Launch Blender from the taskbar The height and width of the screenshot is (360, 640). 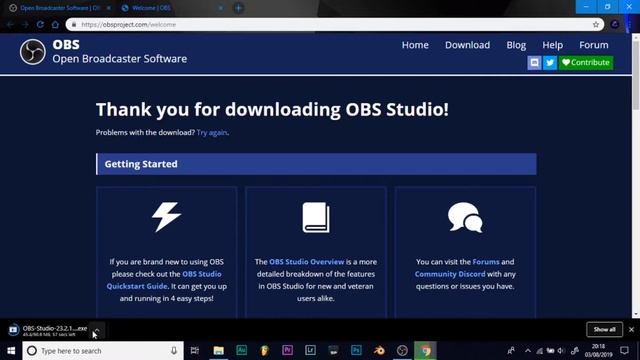click(x=379, y=351)
